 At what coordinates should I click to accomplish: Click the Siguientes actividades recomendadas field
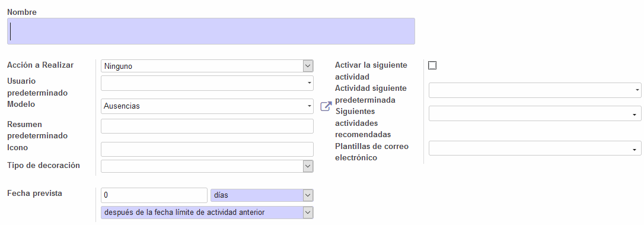(535, 113)
